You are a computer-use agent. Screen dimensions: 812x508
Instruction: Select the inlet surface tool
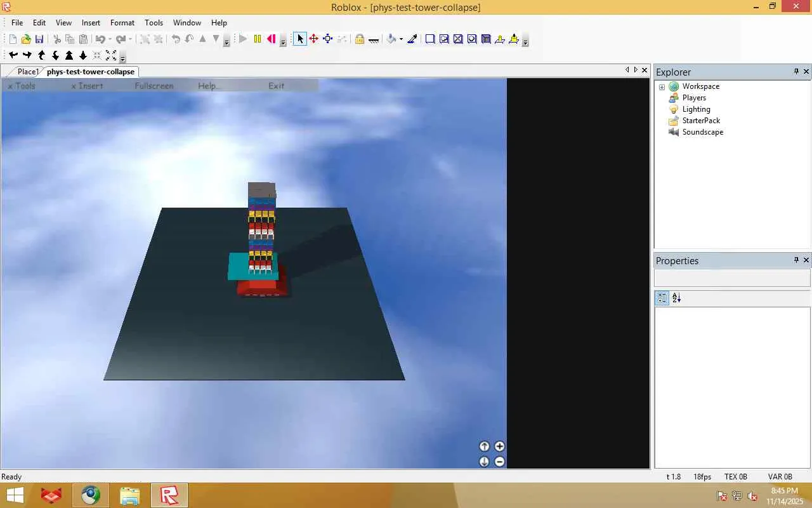(486, 39)
